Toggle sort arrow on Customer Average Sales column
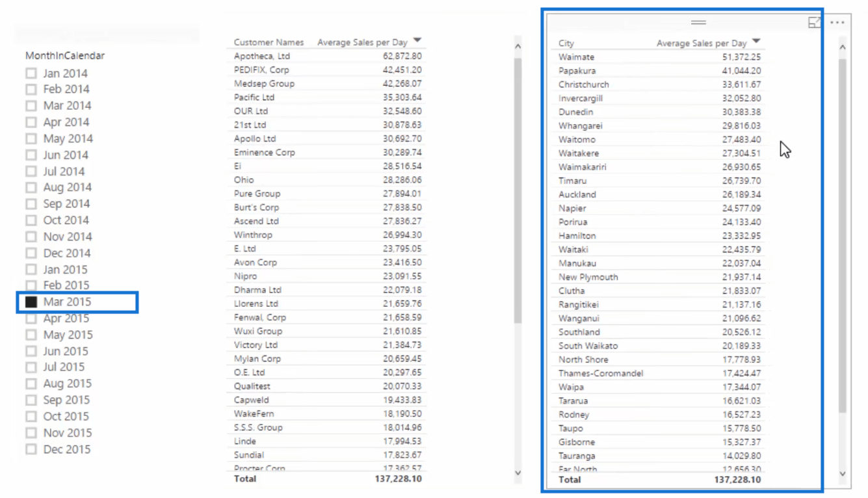The height and width of the screenshot is (498, 868). [417, 40]
